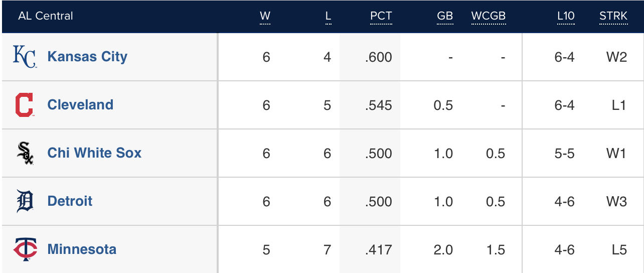This screenshot has height=273, width=644.
Task: Click the Kansas City Royals logo
Action: (25, 57)
